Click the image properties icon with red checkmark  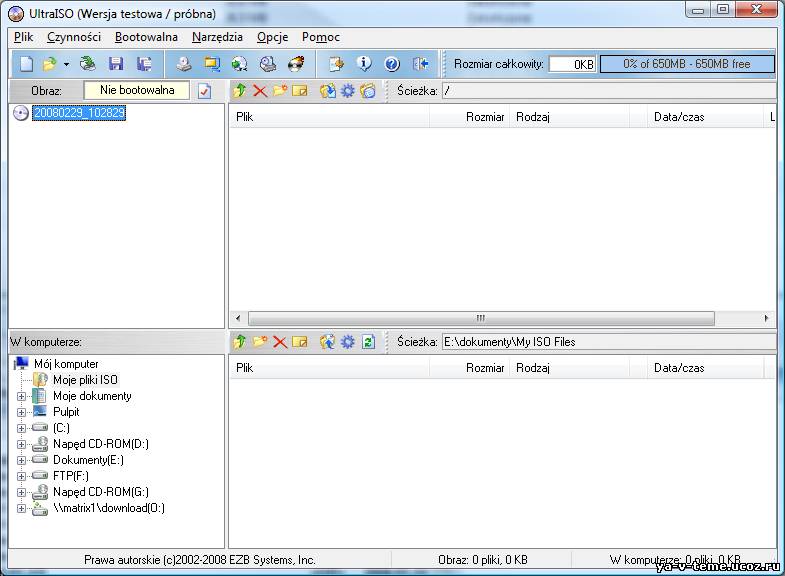tap(204, 91)
